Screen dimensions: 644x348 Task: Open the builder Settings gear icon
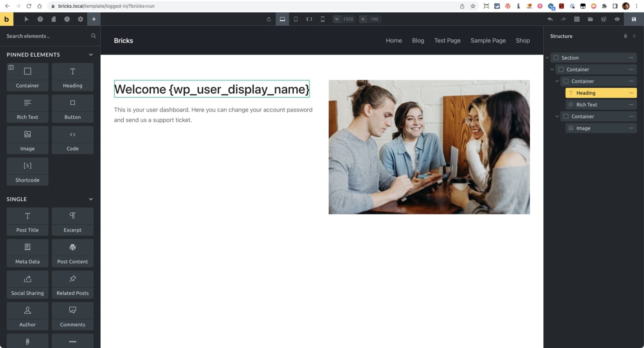click(x=80, y=19)
